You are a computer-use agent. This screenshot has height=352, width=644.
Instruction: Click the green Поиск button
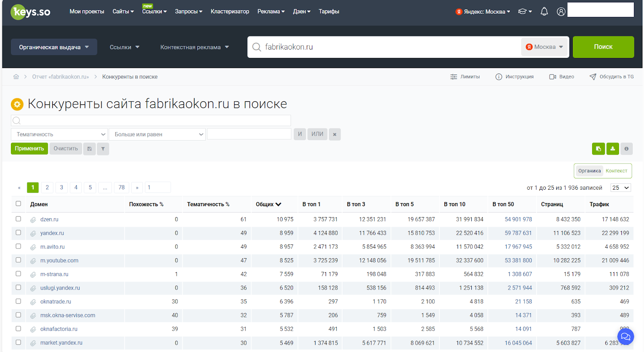point(603,47)
